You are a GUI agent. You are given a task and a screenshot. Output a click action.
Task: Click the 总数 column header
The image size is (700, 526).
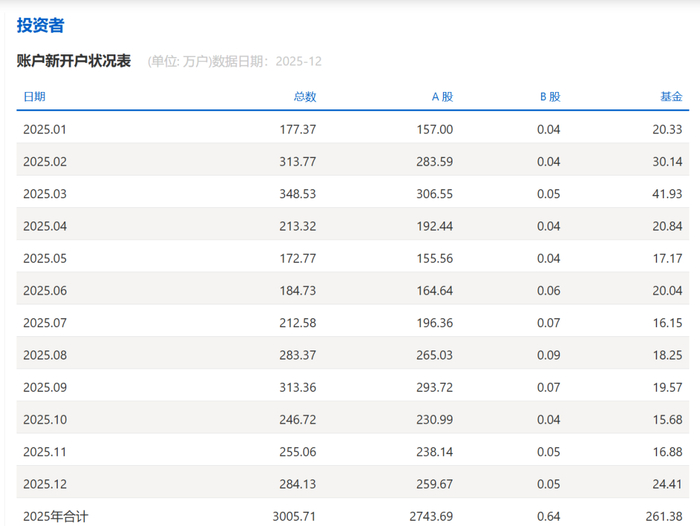click(305, 96)
